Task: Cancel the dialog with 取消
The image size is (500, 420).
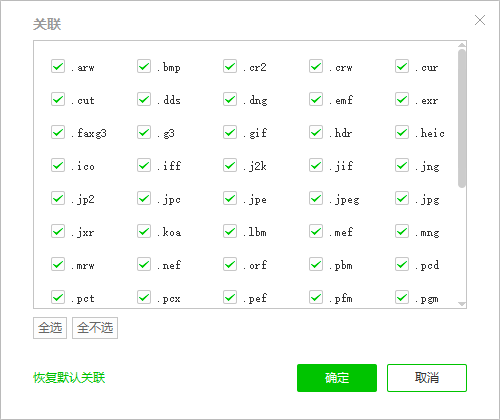Action: point(427,378)
